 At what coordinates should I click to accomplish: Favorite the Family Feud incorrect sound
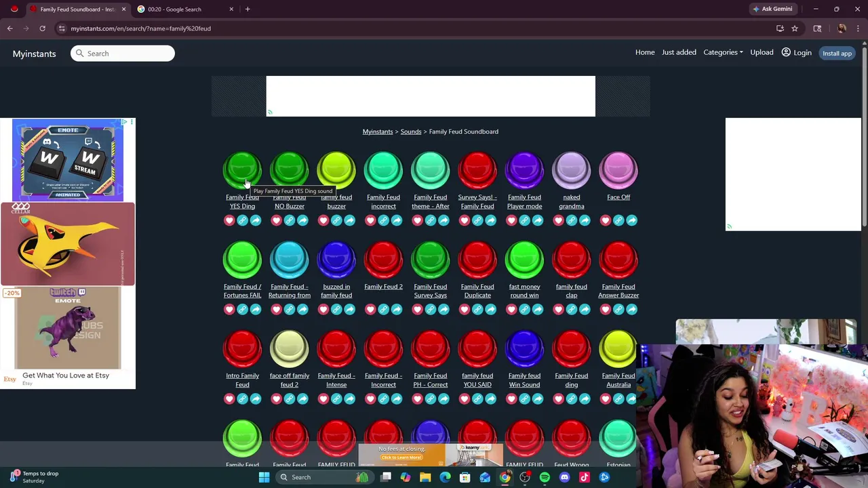370,220
